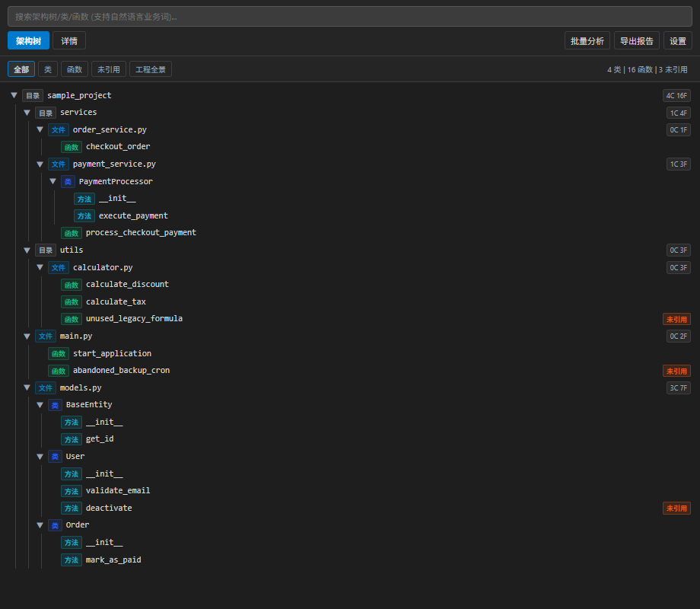Viewport: 700px width, 609px height.
Task: Select the calculate_tax function name
Action: [x=116, y=301]
